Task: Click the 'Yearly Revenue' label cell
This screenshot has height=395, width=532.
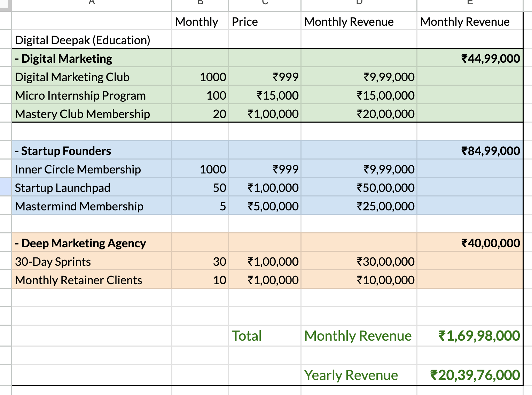Action: coord(359,375)
